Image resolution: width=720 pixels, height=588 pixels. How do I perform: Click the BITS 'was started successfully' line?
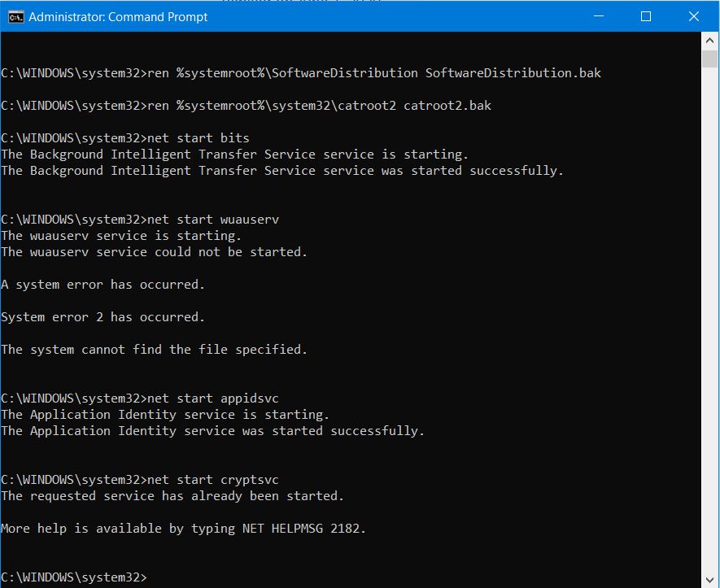[x=282, y=171]
